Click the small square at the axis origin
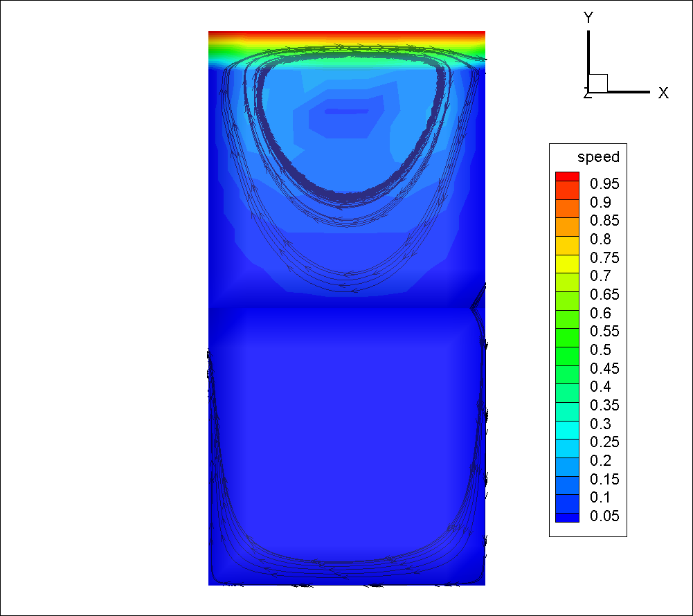 (x=598, y=83)
